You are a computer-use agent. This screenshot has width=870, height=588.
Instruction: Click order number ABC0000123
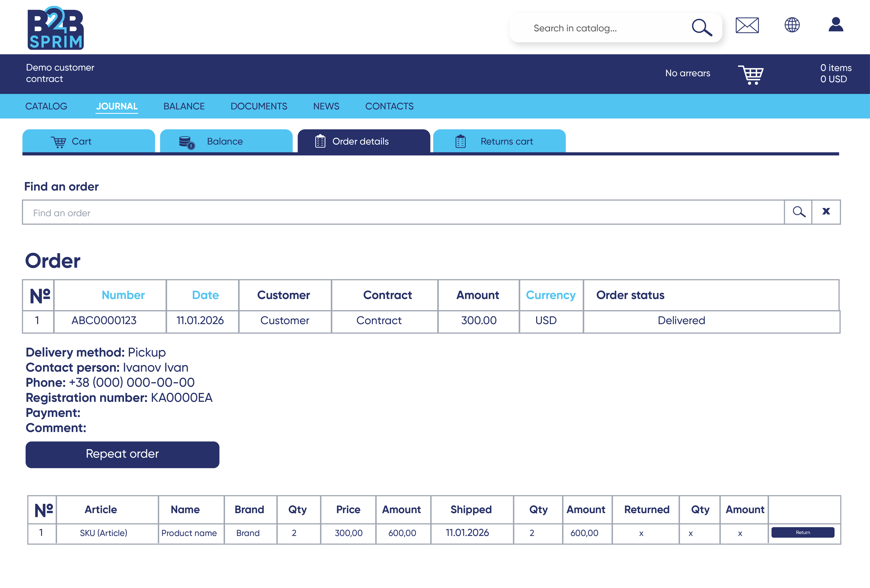[x=104, y=321]
